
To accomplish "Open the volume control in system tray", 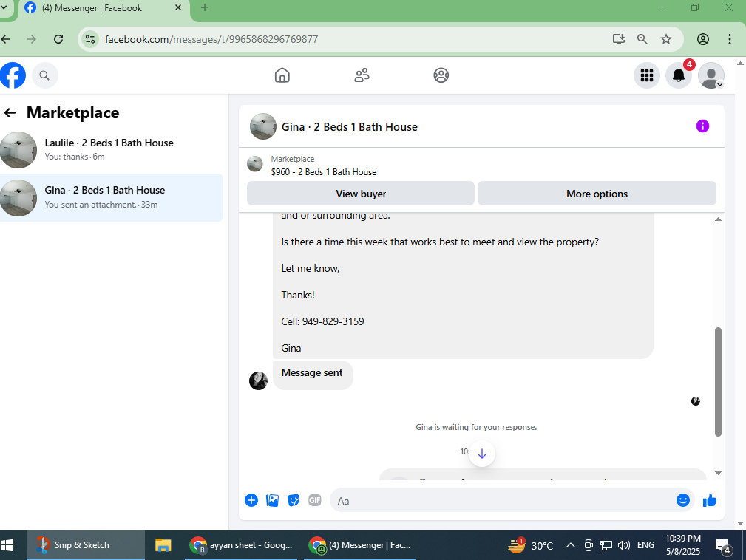I will tap(624, 545).
